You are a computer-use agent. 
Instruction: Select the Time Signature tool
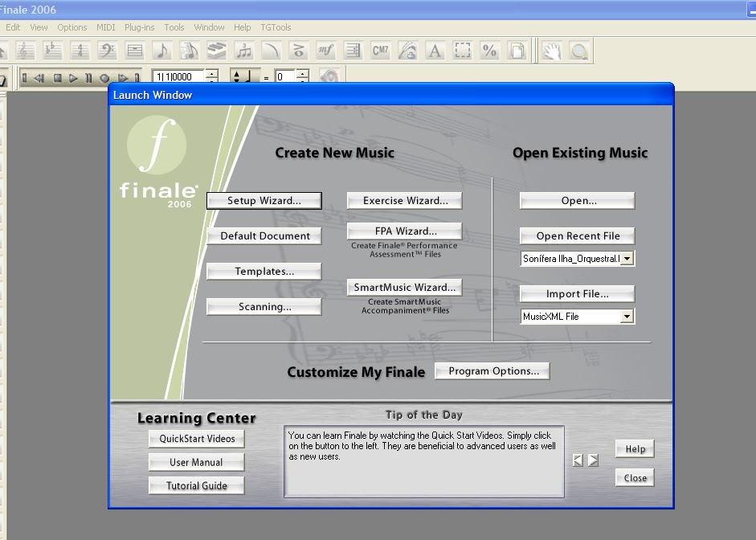pyautogui.click(x=80, y=51)
